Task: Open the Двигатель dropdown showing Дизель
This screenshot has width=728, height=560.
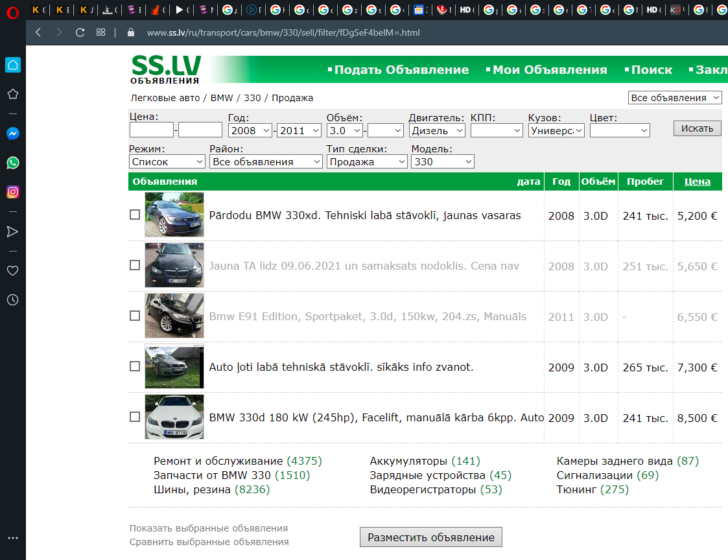Action: click(x=436, y=130)
